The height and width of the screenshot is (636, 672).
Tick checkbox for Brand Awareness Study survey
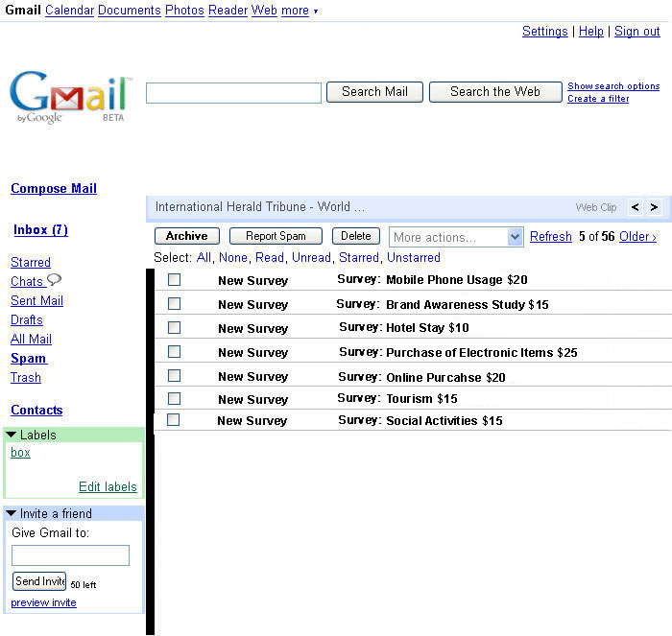click(x=174, y=304)
